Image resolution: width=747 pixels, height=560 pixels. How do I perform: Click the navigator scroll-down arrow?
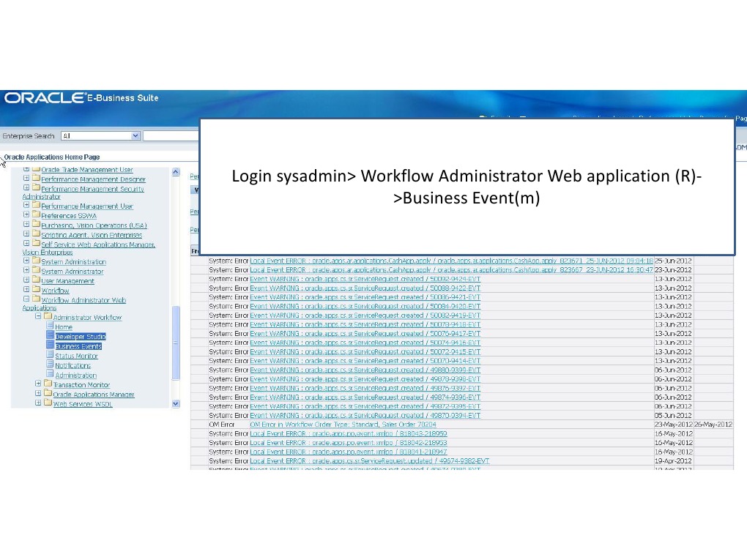175,404
